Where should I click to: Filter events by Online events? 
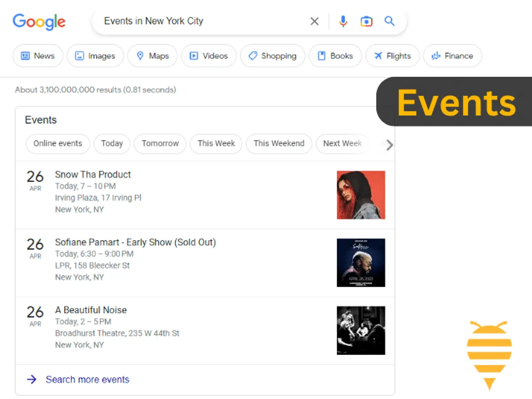point(58,144)
